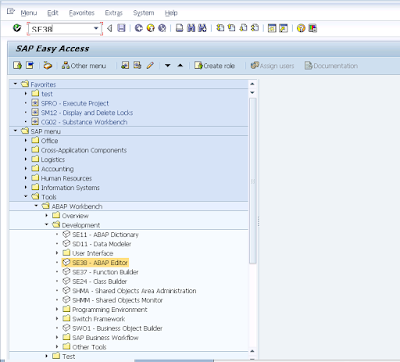Click the Add to Favorites icon
Viewport: 400px width, 362px height.
pos(125,65)
